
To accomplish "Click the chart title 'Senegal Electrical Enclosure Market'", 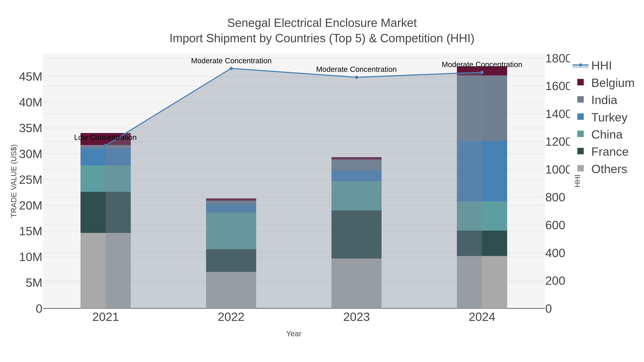I will pos(322,23).
